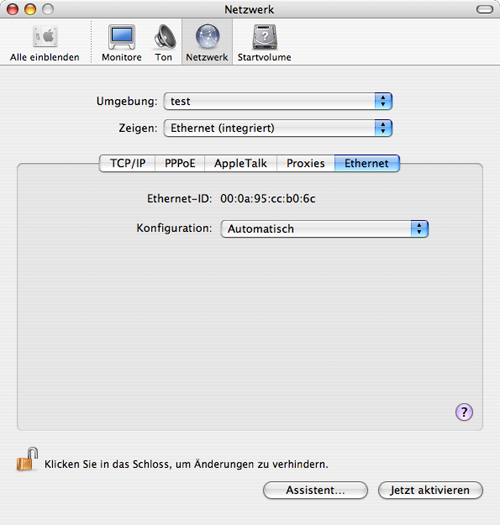Click the Ethernet-ID value 00:0a:95:cc:b0:6c
This screenshot has height=525, width=500.
(x=268, y=199)
